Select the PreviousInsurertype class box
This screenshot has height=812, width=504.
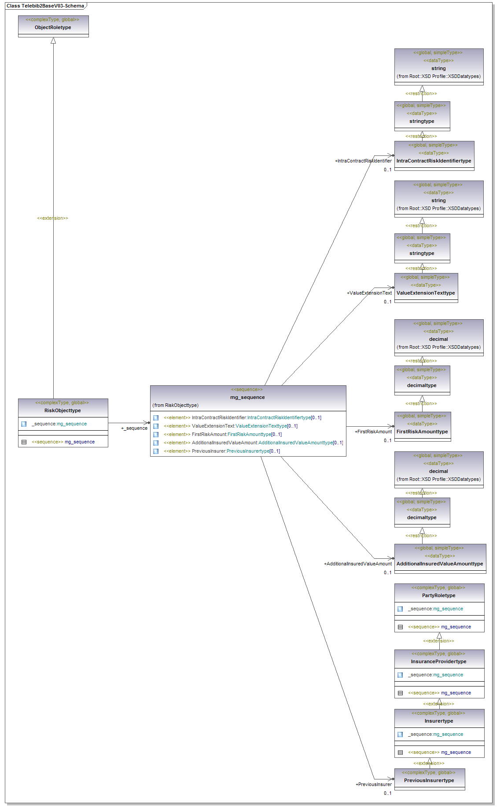tap(429, 780)
